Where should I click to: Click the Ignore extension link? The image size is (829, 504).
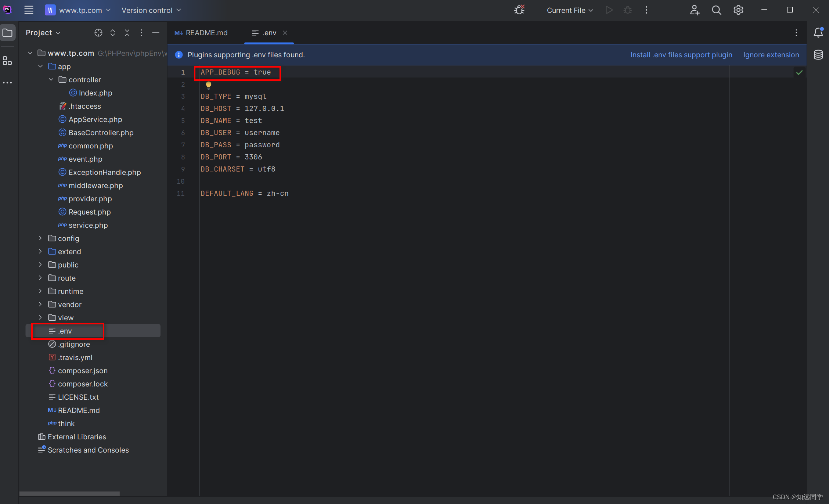771,55
